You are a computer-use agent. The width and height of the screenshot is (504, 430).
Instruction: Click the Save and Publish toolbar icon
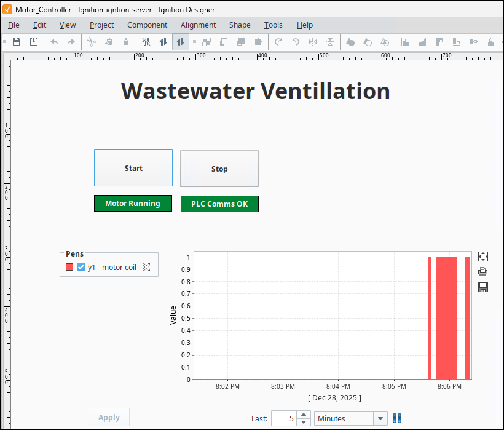34,42
